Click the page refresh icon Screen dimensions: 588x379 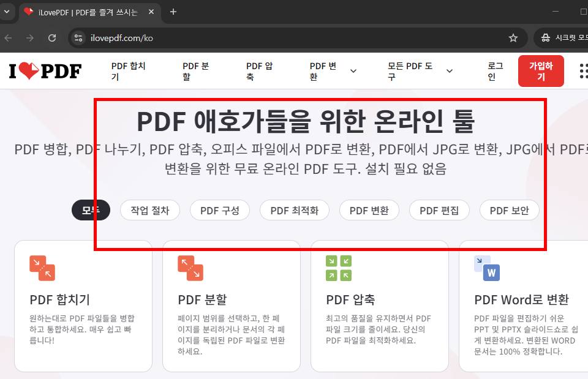tap(52, 37)
